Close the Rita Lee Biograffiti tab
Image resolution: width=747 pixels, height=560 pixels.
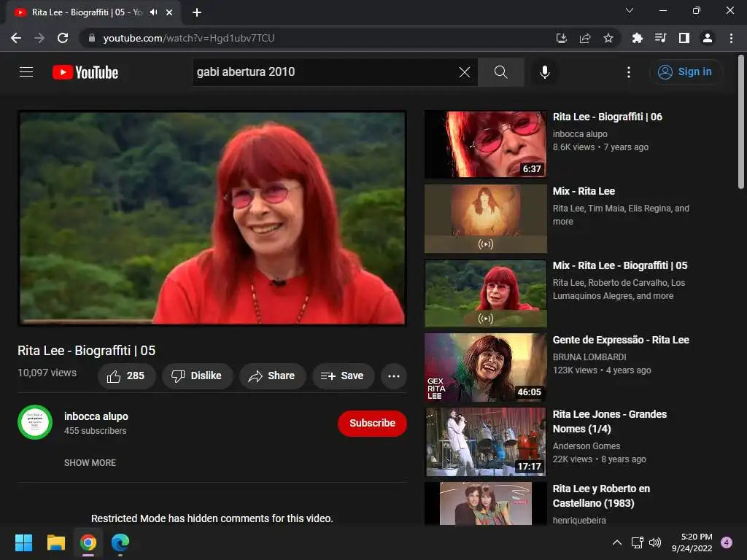169,12
